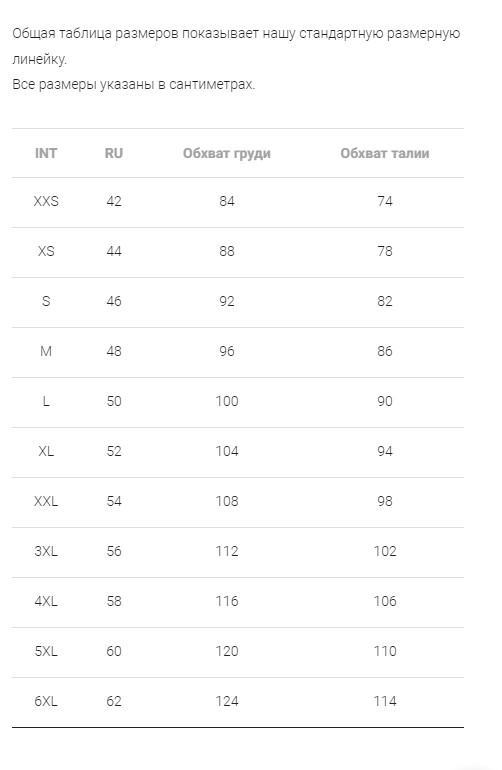Click the L size label

pyautogui.click(x=46, y=401)
